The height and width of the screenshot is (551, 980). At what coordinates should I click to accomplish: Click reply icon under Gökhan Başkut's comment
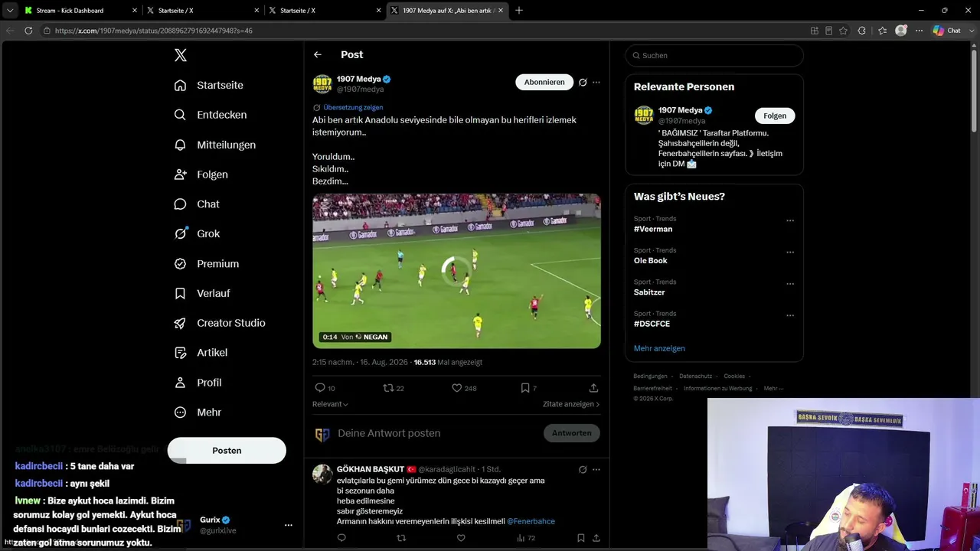click(341, 538)
